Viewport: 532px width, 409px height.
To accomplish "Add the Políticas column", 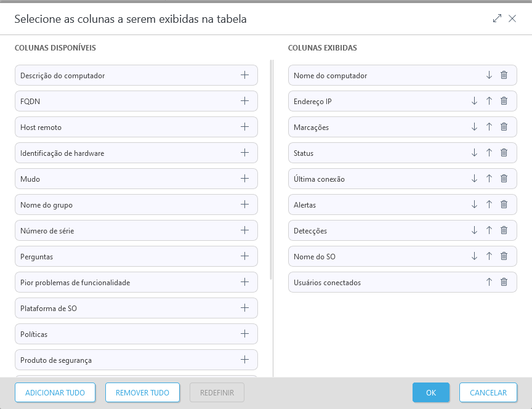I will [244, 334].
